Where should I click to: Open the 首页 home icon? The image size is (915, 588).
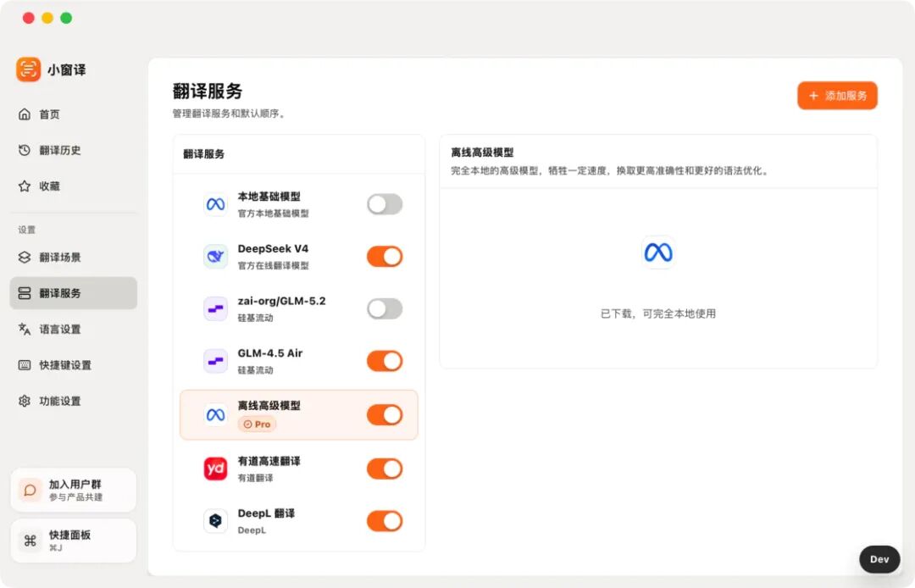25,114
